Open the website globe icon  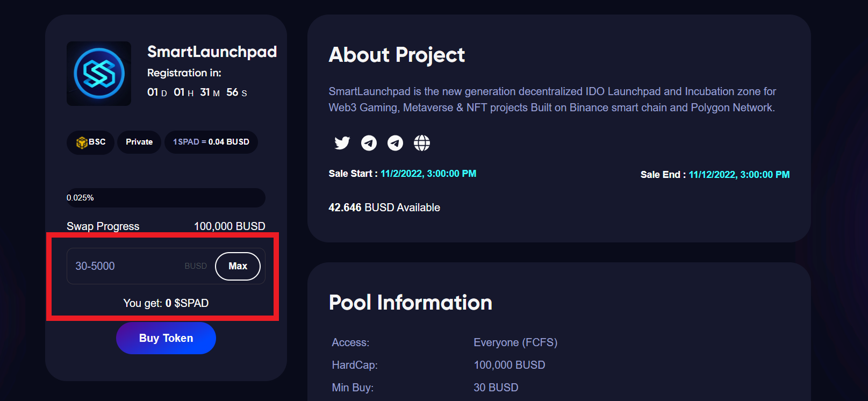(422, 143)
